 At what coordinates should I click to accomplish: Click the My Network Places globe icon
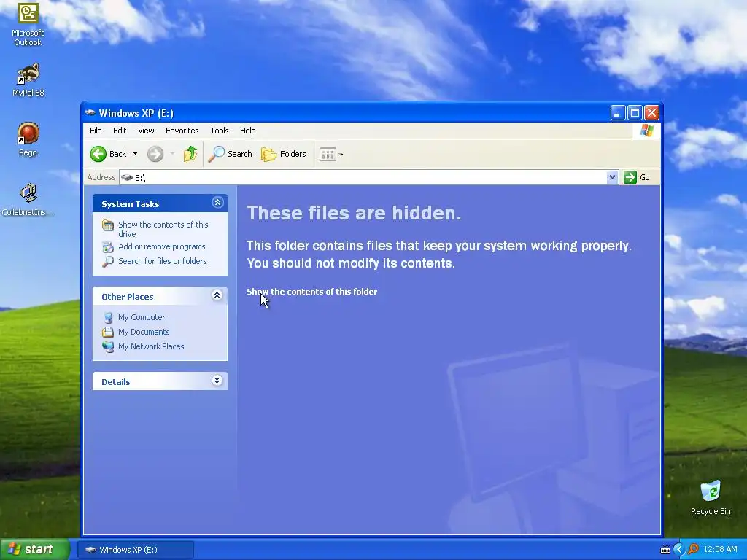click(x=108, y=346)
